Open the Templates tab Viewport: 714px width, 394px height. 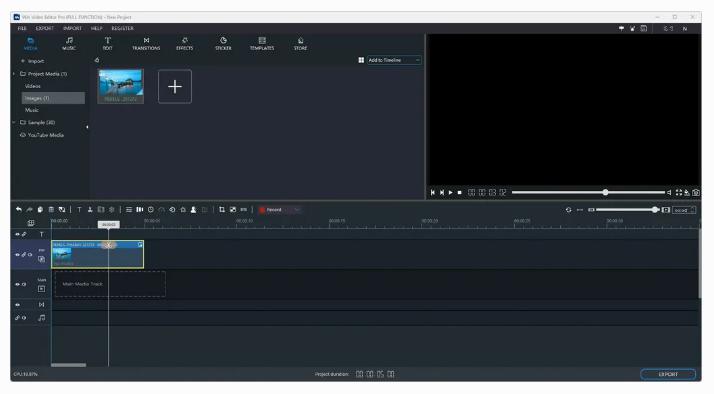[262, 44]
